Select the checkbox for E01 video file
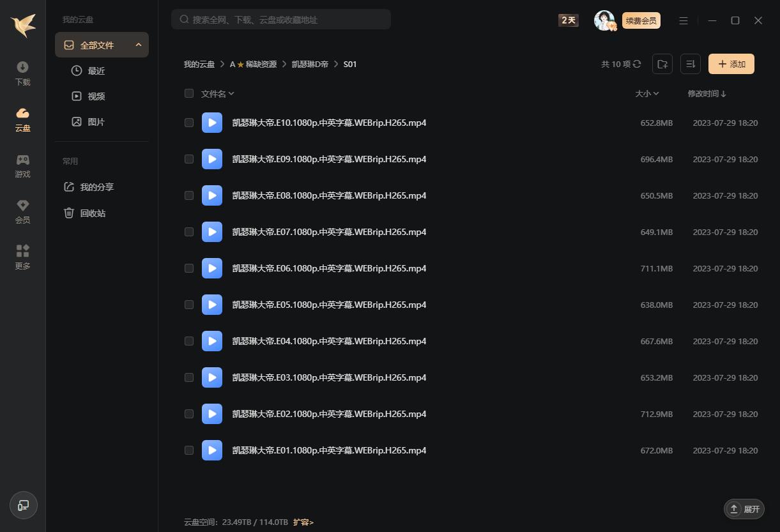 pyautogui.click(x=189, y=450)
